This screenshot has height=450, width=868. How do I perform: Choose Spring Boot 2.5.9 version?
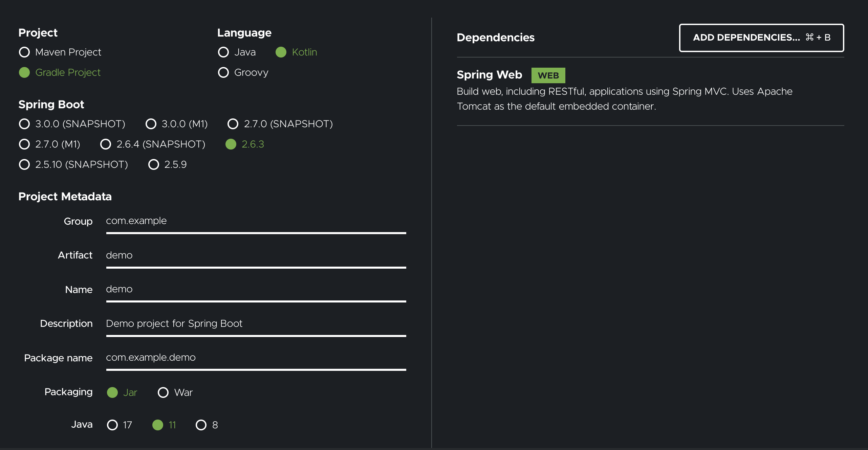(x=154, y=164)
